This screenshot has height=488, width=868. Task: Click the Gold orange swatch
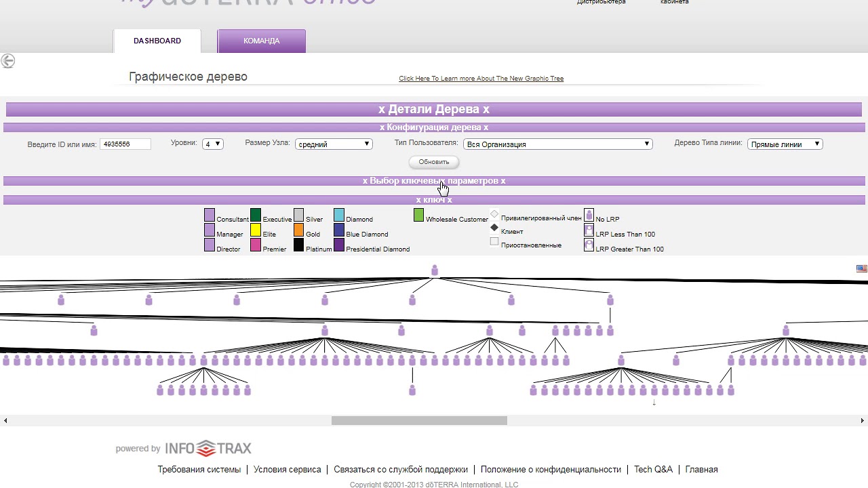(298, 230)
